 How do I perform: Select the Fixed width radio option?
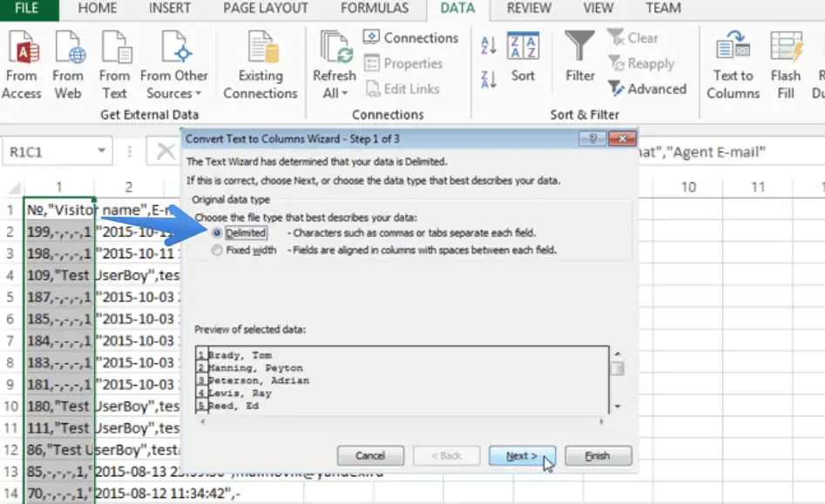pyautogui.click(x=217, y=250)
